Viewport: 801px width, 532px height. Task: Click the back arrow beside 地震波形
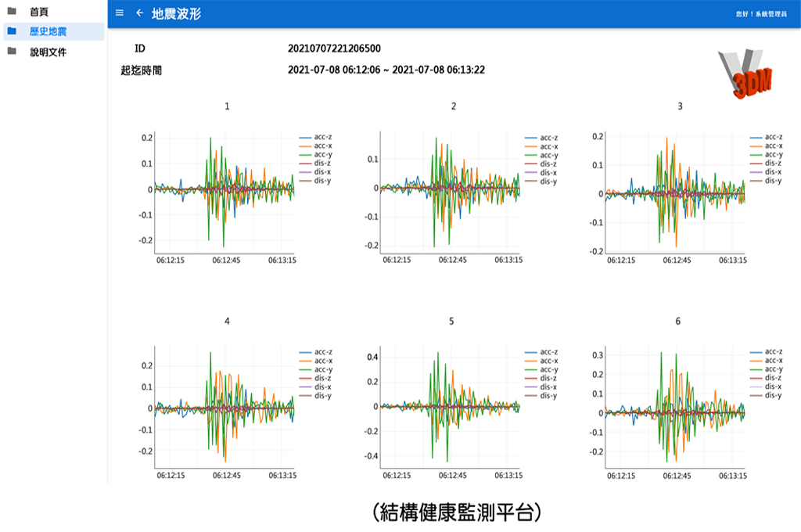tap(139, 13)
